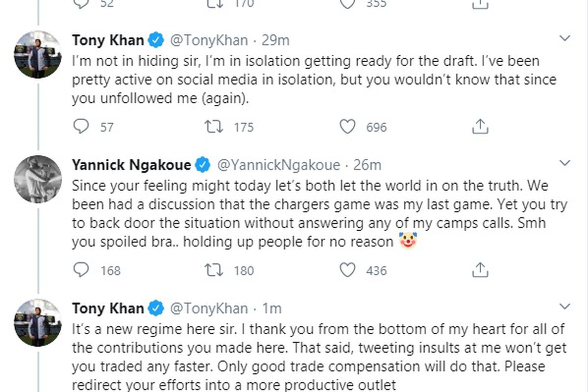
Task: Open @YannickNgakoue profile handle link
Action: pyautogui.click(x=278, y=165)
